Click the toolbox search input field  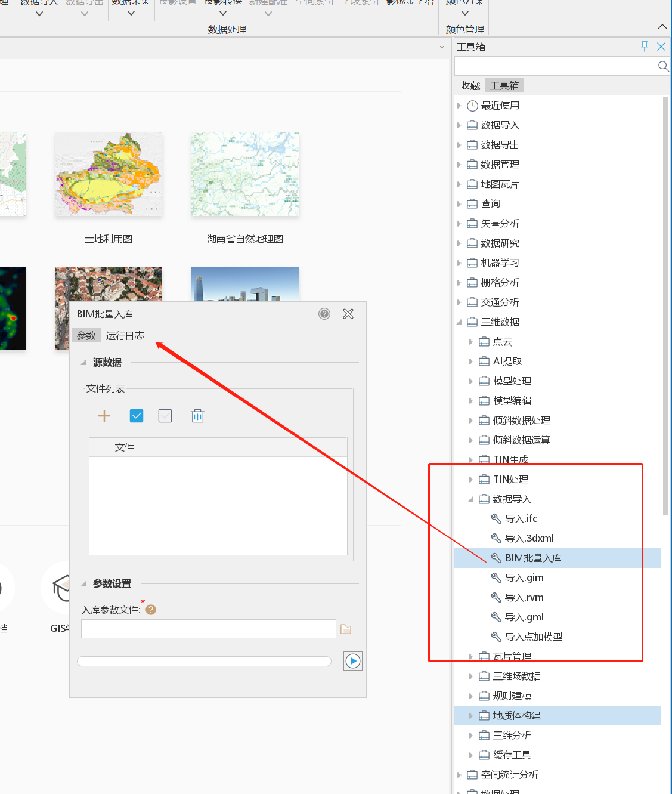click(556, 66)
